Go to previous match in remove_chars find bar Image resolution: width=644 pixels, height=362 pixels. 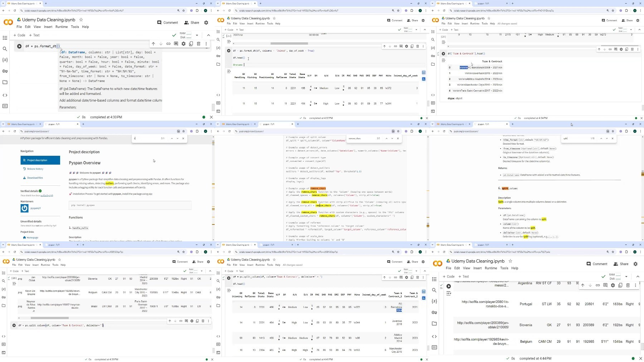pos(386,138)
